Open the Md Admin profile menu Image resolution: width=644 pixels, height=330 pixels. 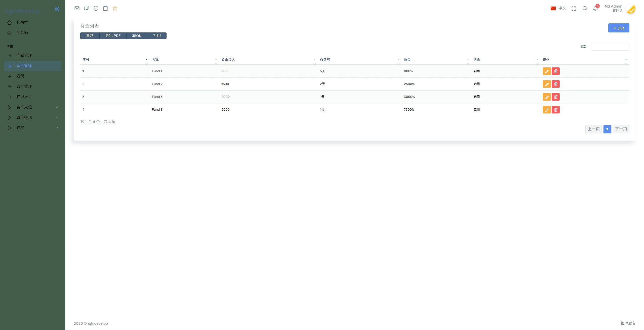620,9
